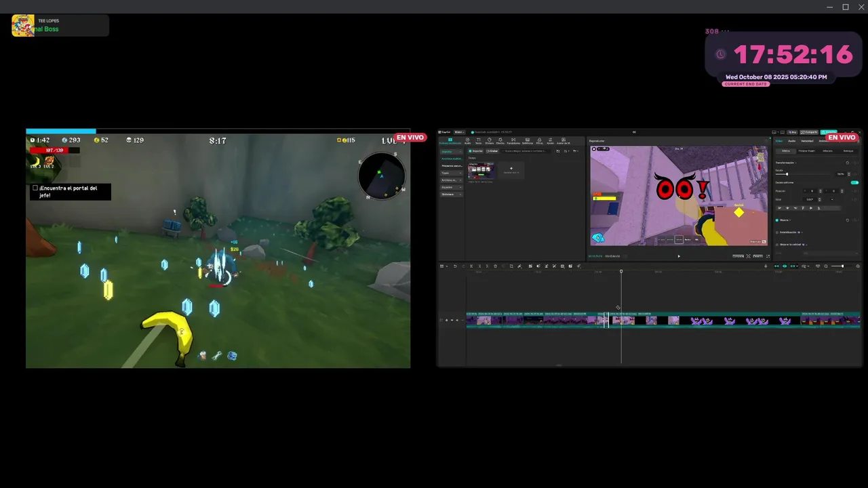The image size is (868, 488).
Task: Collapse the Transformación section
Action: pyautogui.click(x=796, y=163)
